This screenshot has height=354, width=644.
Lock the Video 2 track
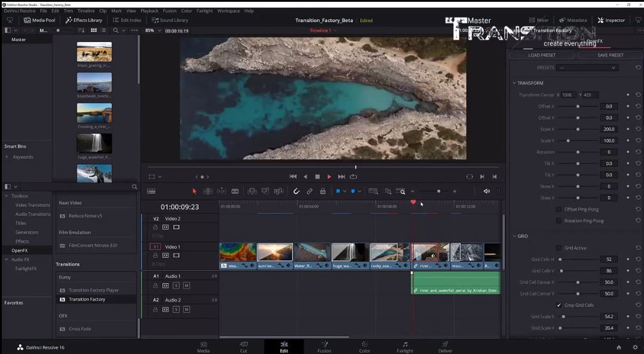(x=155, y=227)
